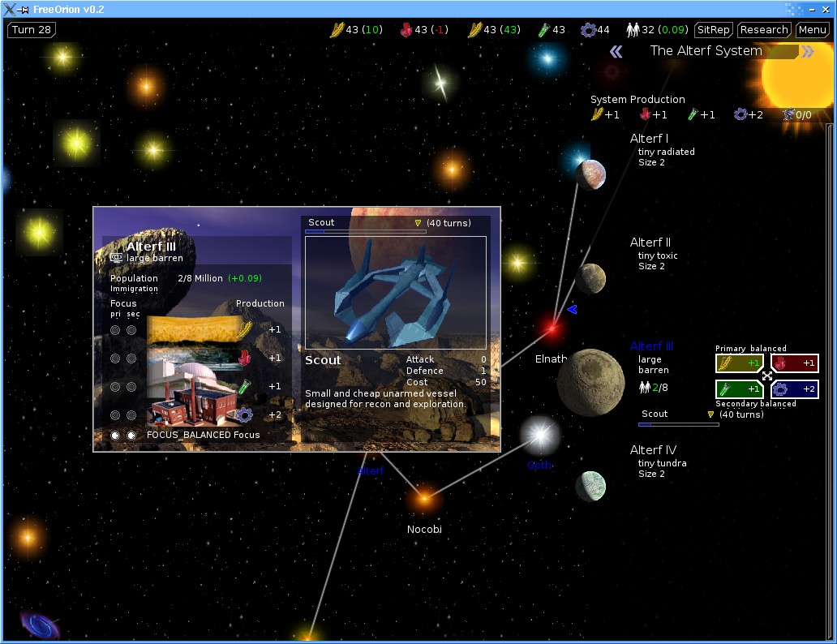
Task: Select the yellow farming focus box in sidebar
Action: pos(739,363)
